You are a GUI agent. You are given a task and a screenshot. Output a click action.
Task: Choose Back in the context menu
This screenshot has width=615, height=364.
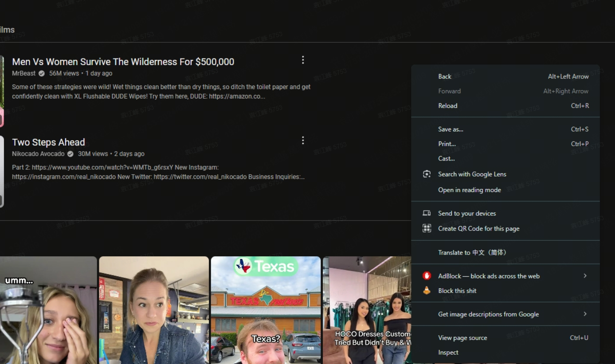505,76
